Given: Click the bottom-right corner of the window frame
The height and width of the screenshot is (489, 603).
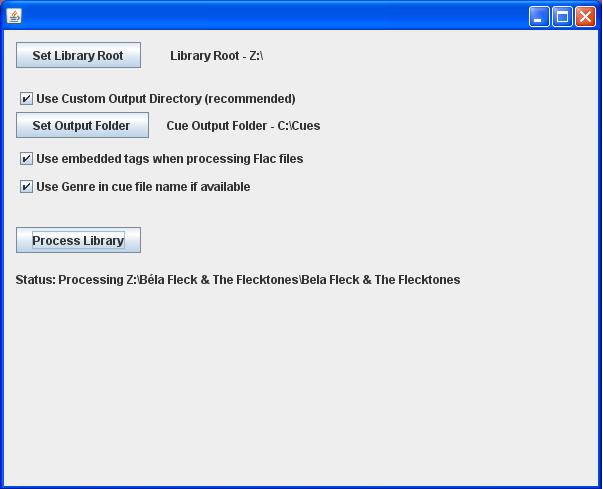Looking at the screenshot, I should coord(598,485).
